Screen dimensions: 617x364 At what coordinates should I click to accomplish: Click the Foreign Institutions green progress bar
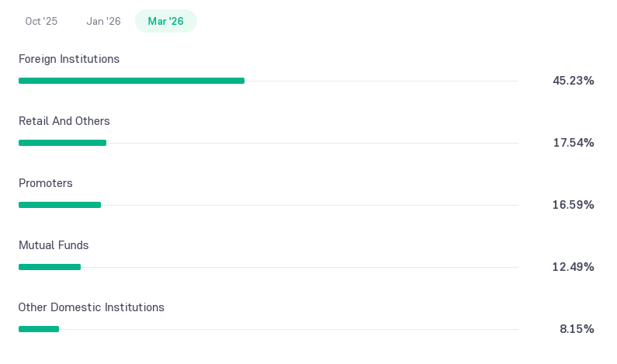pos(131,81)
